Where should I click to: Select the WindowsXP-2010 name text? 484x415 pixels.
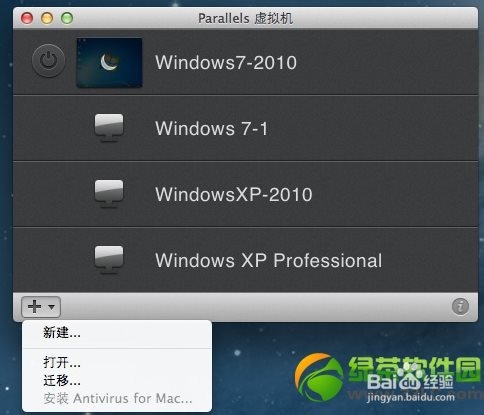(x=234, y=194)
